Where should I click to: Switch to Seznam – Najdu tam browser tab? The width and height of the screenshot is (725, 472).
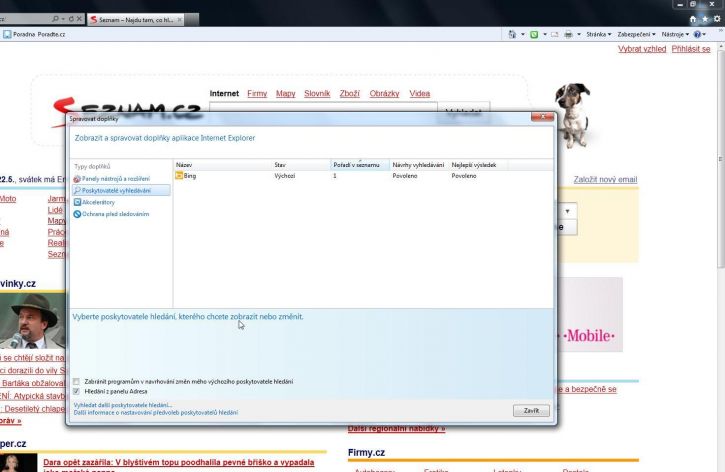click(x=136, y=19)
